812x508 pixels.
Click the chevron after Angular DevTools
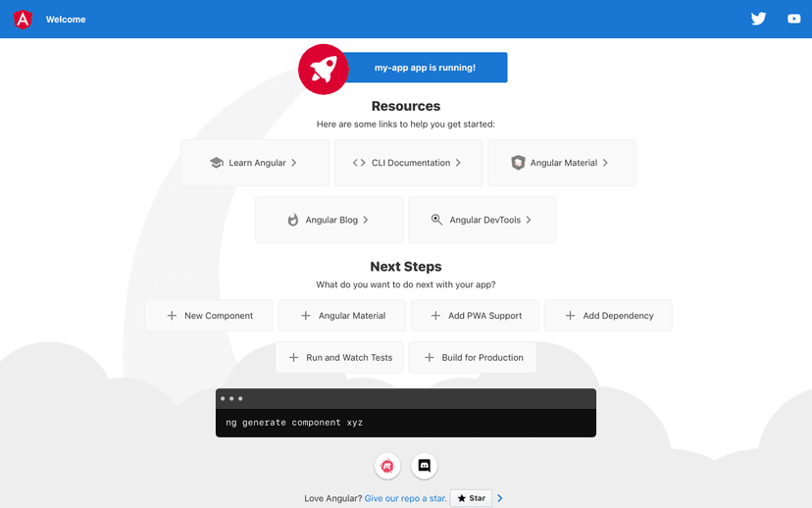[x=529, y=220]
